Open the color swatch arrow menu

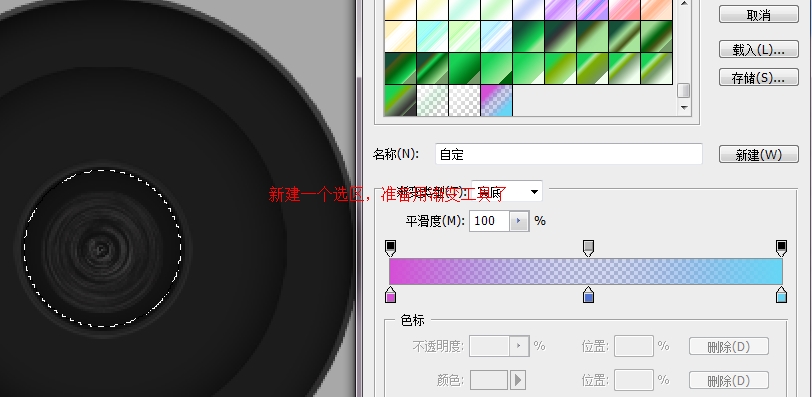pos(518,380)
